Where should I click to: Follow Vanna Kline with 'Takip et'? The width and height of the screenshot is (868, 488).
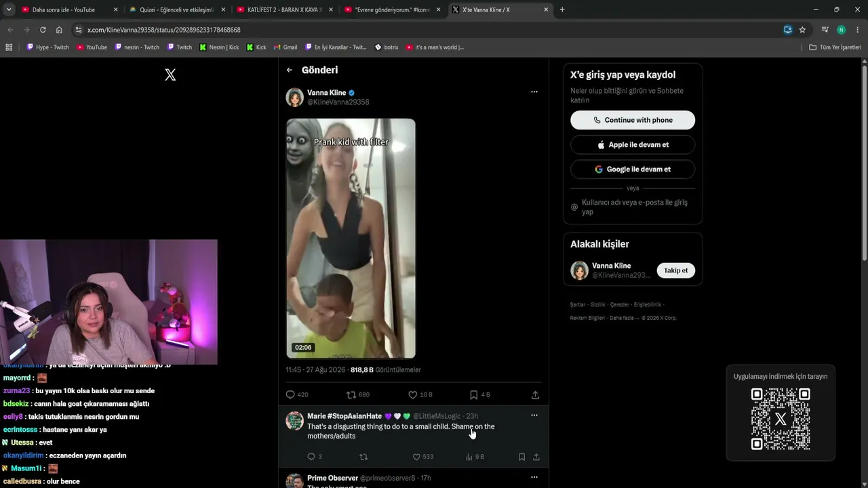(675, 270)
